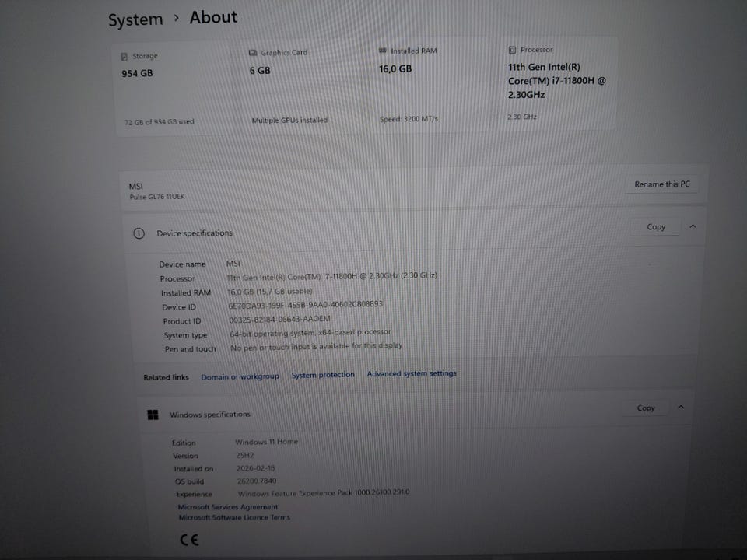Select 'No pen or touch input' value
The height and width of the screenshot is (560, 747).
pos(317,346)
